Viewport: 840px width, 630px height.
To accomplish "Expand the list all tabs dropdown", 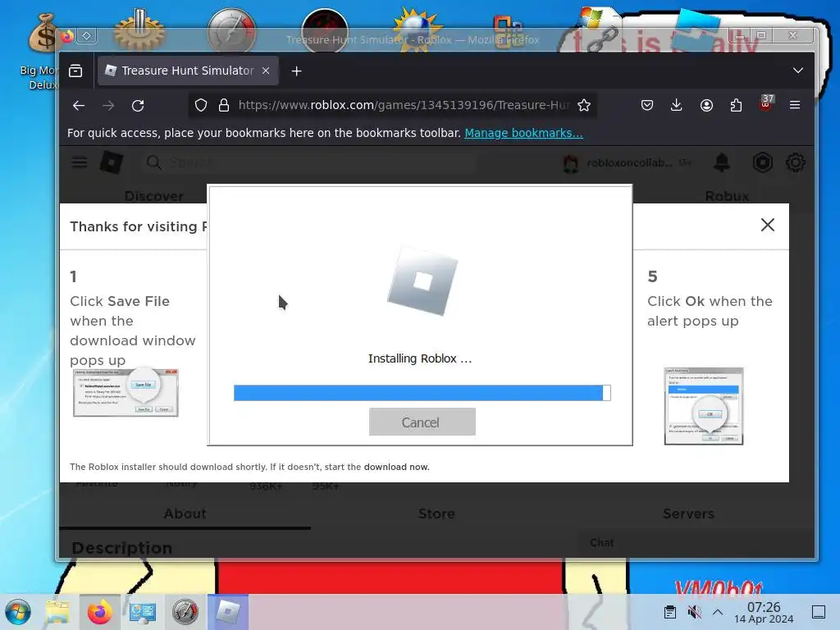I will point(798,71).
